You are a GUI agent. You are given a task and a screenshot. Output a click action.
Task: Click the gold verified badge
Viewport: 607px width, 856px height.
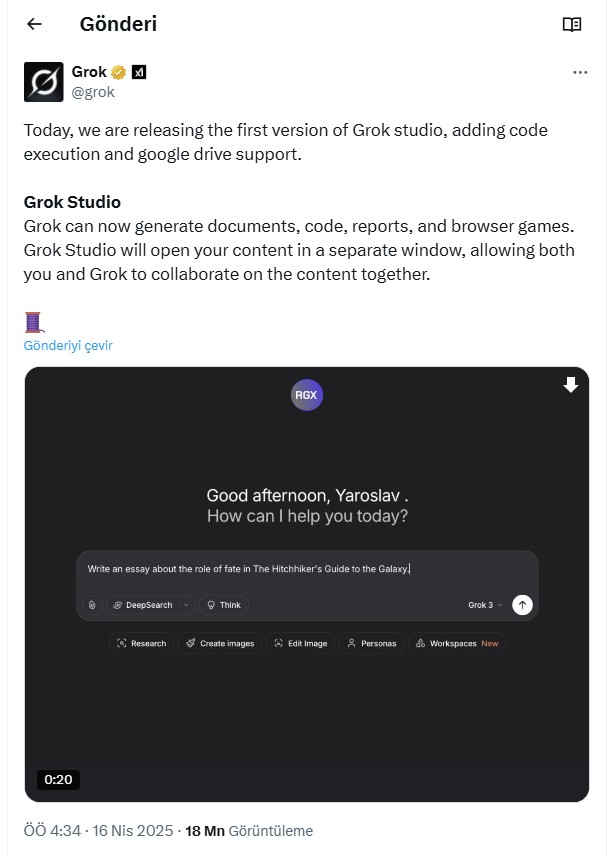[118, 72]
